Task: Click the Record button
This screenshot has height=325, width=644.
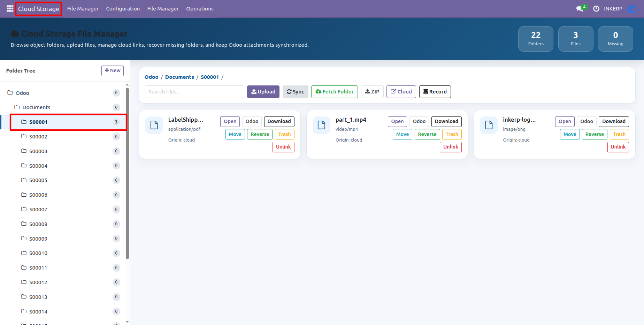Action: point(435,92)
